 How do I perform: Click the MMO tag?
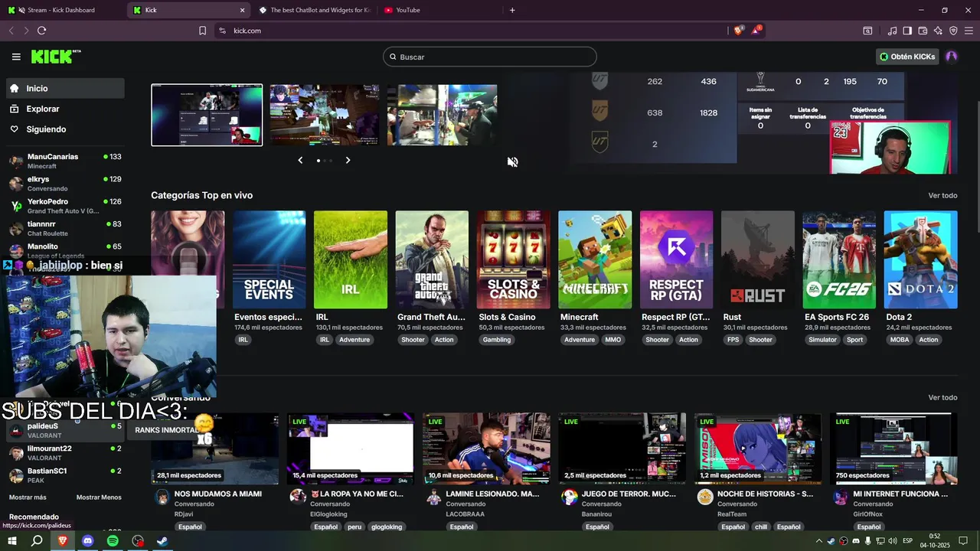coord(613,340)
